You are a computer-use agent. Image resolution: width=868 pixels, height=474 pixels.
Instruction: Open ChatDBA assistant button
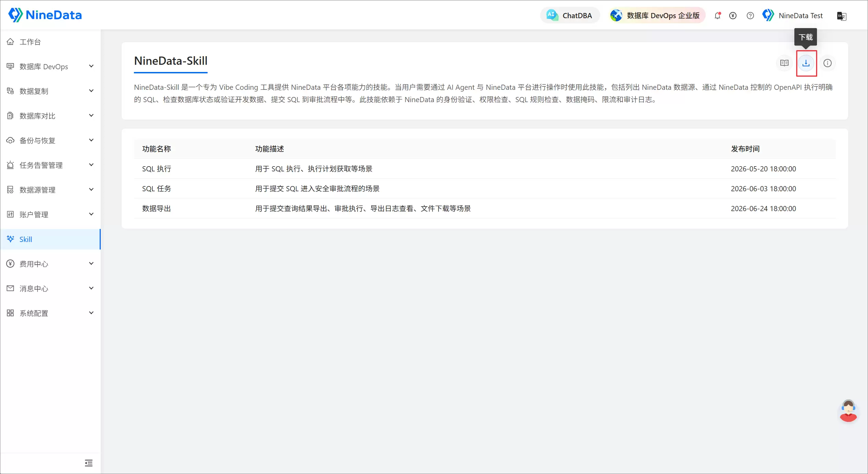tap(570, 15)
